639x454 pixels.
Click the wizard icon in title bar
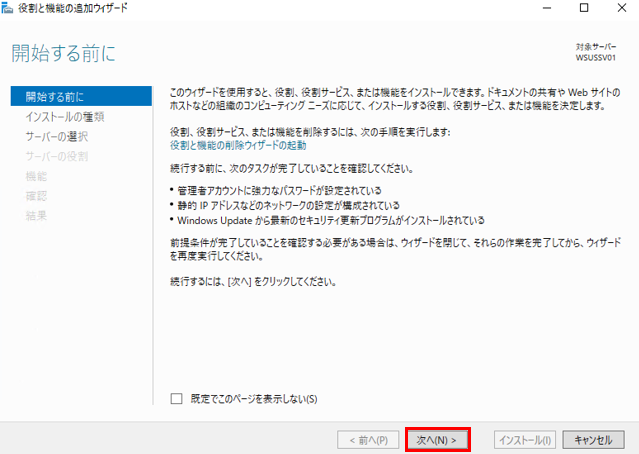tap(10, 8)
